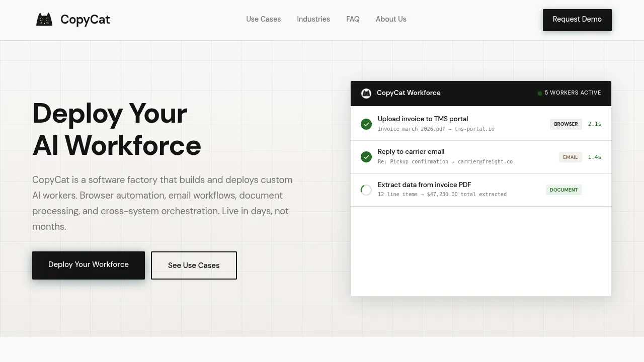Click the BROWSER tag badge
This screenshot has height=362, width=644.
pos(566,124)
